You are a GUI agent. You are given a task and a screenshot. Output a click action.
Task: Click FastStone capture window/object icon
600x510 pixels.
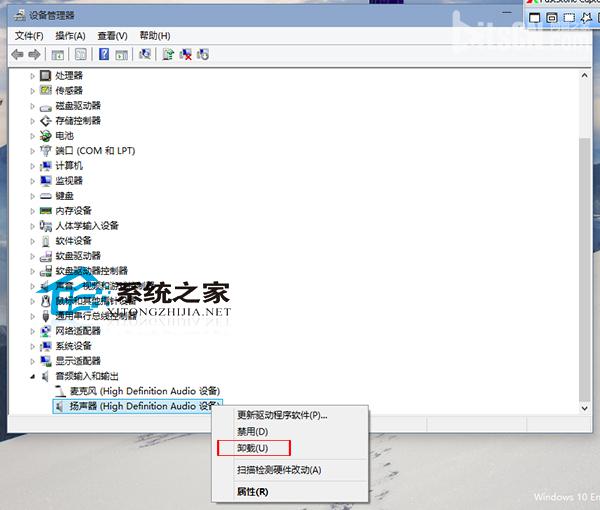pyautogui.click(x=551, y=18)
